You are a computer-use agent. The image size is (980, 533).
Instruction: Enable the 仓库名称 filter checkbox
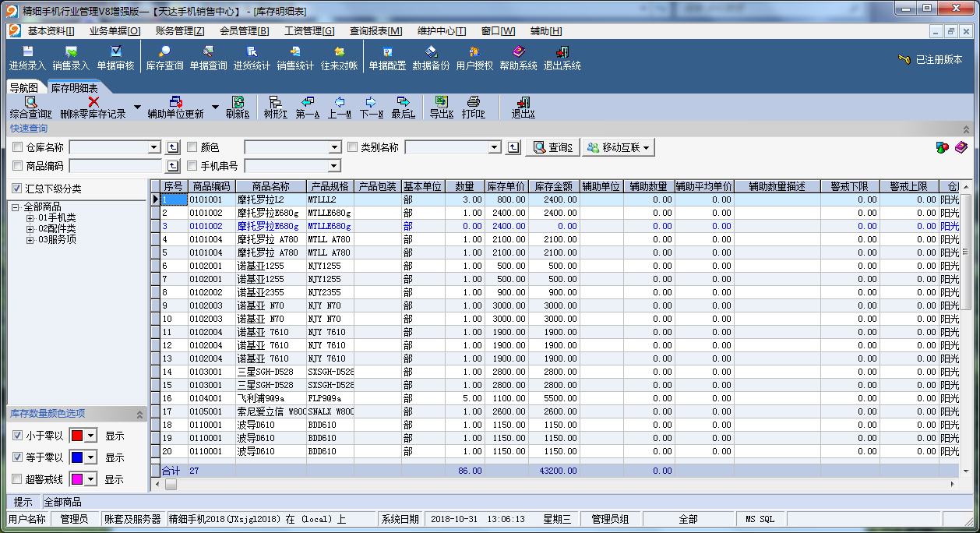point(17,147)
